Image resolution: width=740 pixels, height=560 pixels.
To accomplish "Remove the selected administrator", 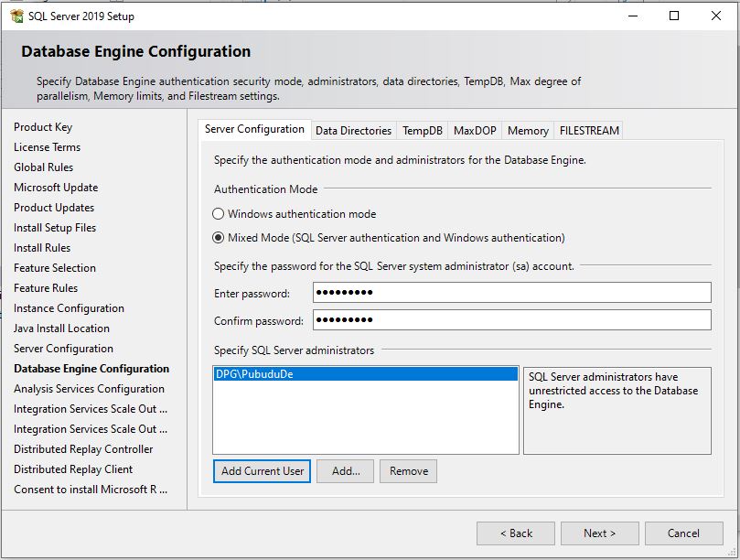I will [408, 471].
